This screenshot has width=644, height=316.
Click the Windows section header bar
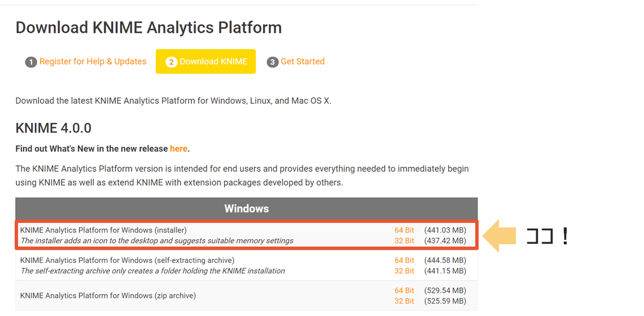pos(247,209)
